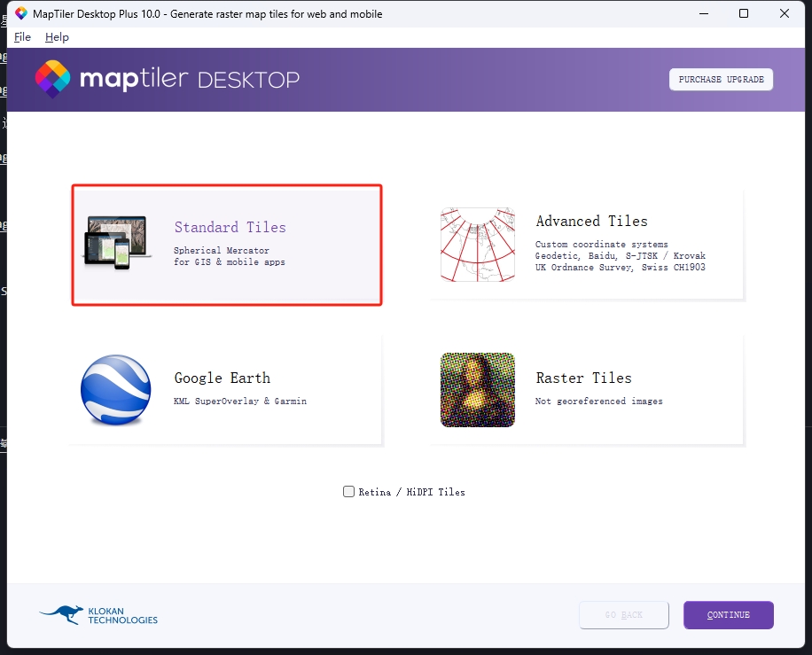Screen dimensions: 812x655
Task: Select the Raster Tiles title text
Action: point(583,378)
